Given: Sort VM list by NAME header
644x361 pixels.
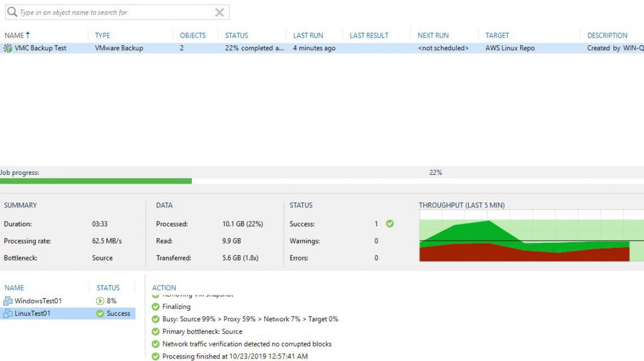Looking at the screenshot, I should click(x=14, y=288).
